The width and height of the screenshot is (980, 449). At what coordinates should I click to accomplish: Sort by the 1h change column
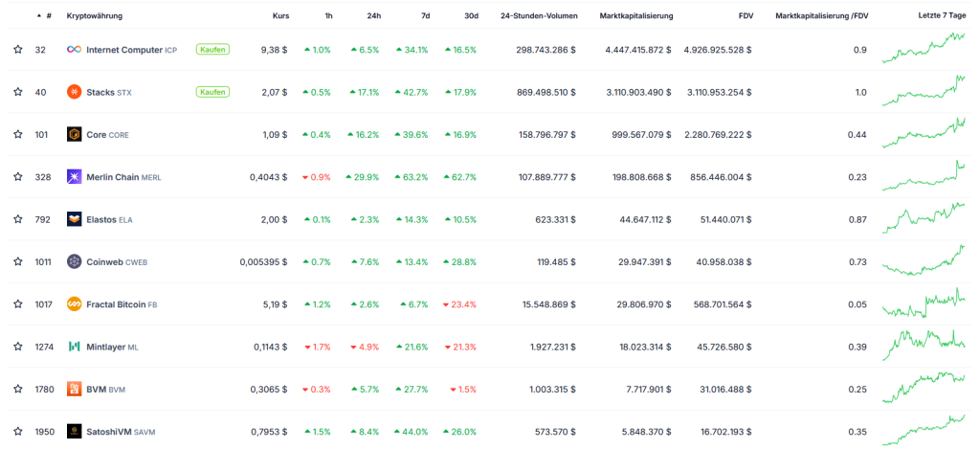[x=328, y=16]
